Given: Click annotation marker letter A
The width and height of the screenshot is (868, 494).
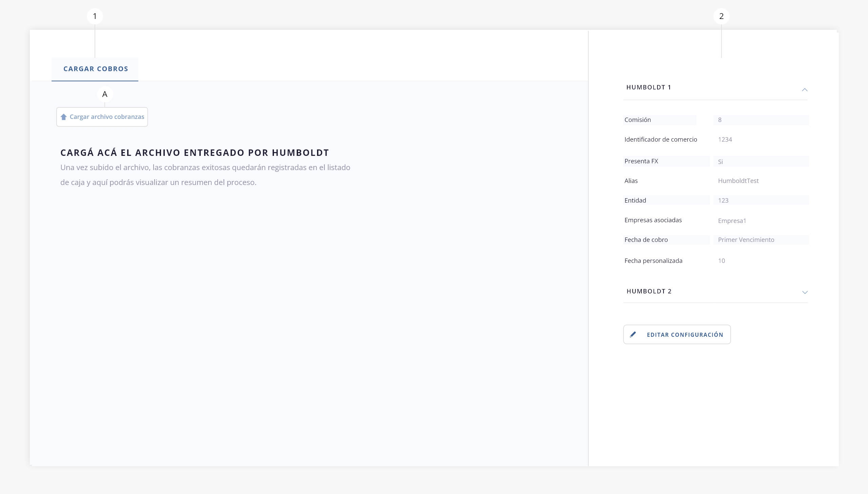Looking at the screenshot, I should (x=104, y=94).
